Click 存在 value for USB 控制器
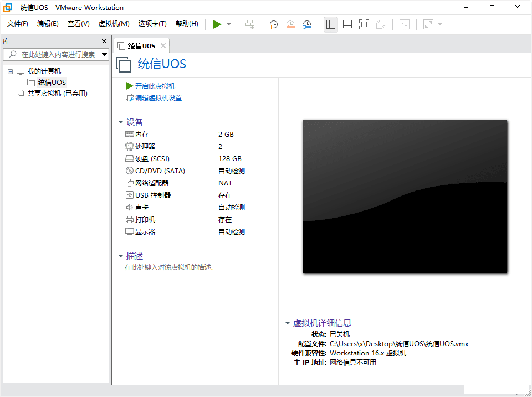532x397 pixels. [225, 195]
